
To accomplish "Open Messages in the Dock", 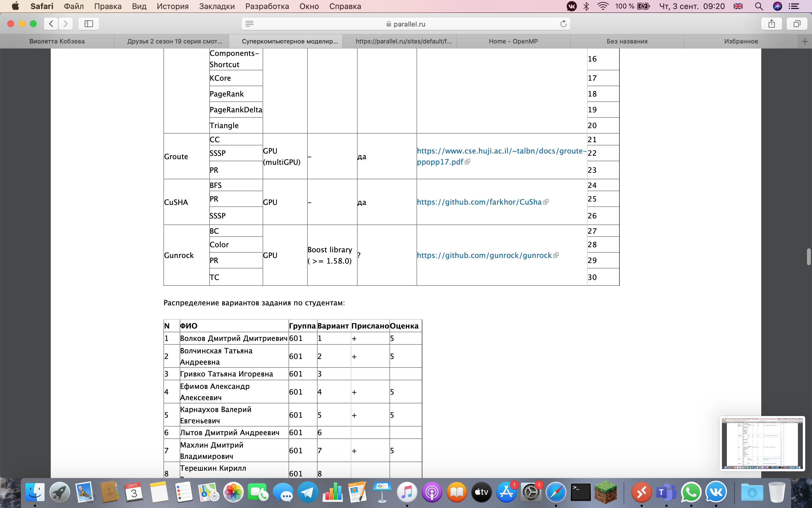I will click(283, 492).
